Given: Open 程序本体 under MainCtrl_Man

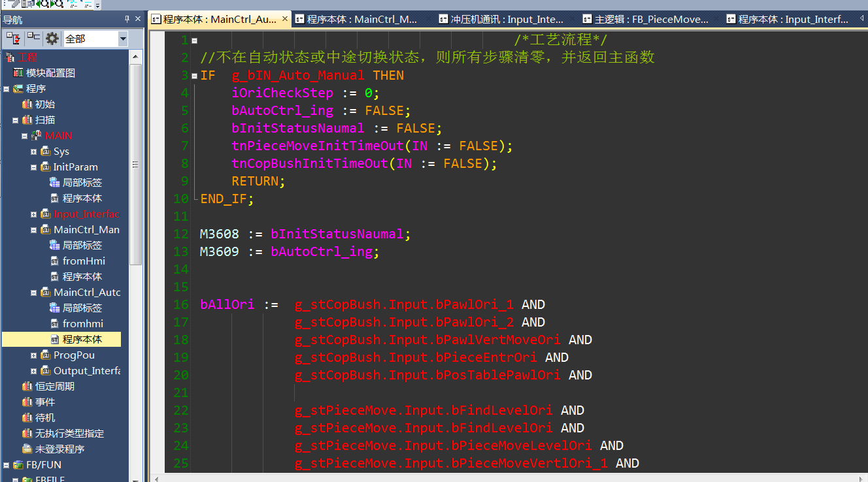Looking at the screenshot, I should point(82,277).
